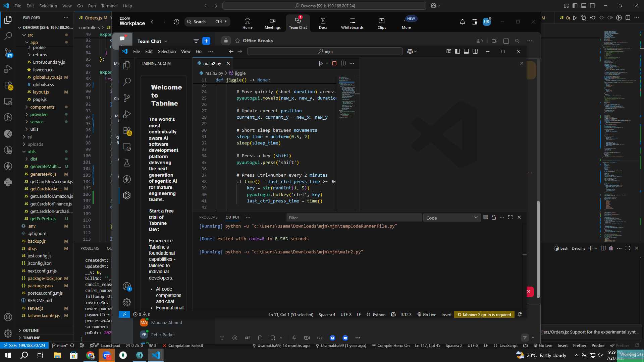Click Python language mode in status bar
Viewport: 644px width, 362px height.
click(379, 315)
